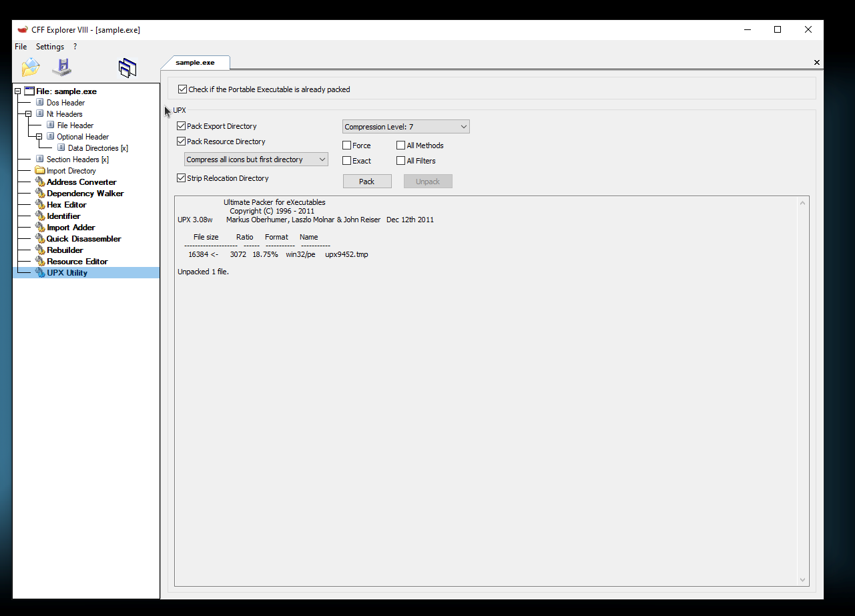Collapse the File: sample.exe tree root
This screenshot has height=616, width=855.
click(x=18, y=91)
